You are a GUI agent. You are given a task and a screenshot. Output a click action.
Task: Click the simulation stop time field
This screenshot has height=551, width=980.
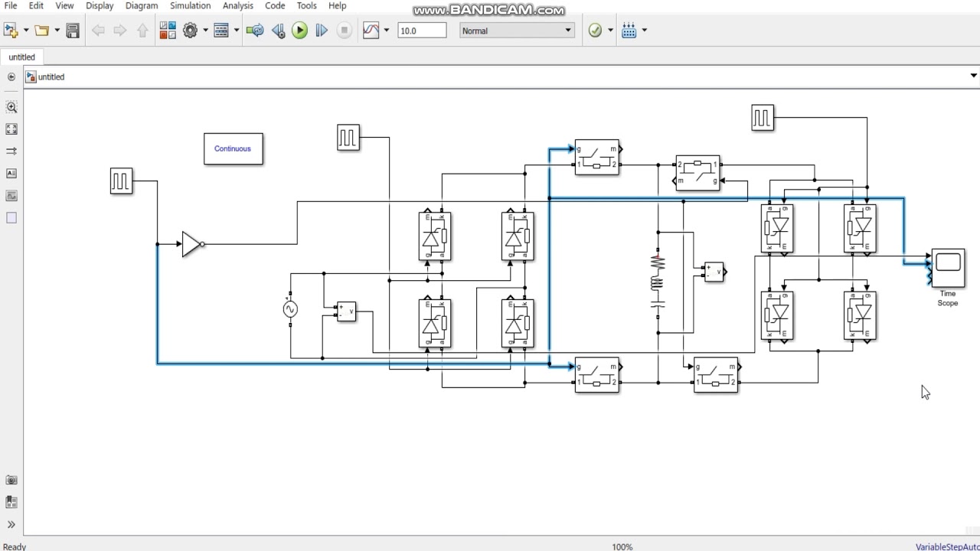point(422,31)
